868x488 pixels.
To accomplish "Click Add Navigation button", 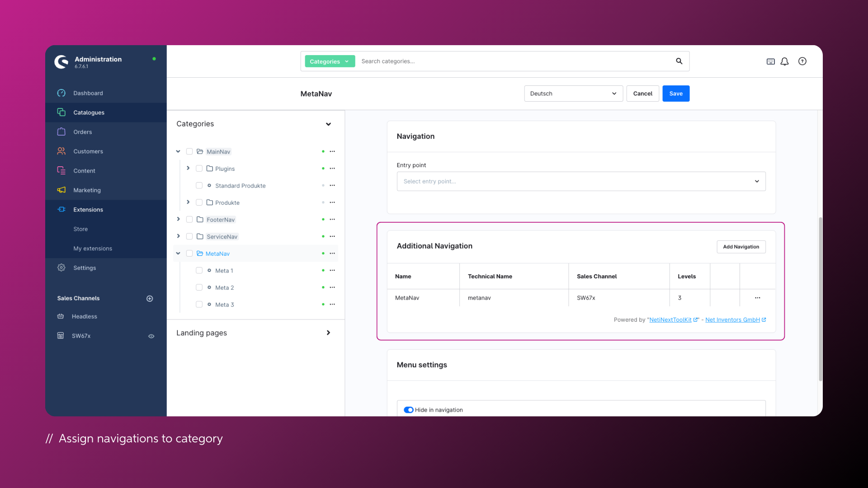I will click(741, 247).
